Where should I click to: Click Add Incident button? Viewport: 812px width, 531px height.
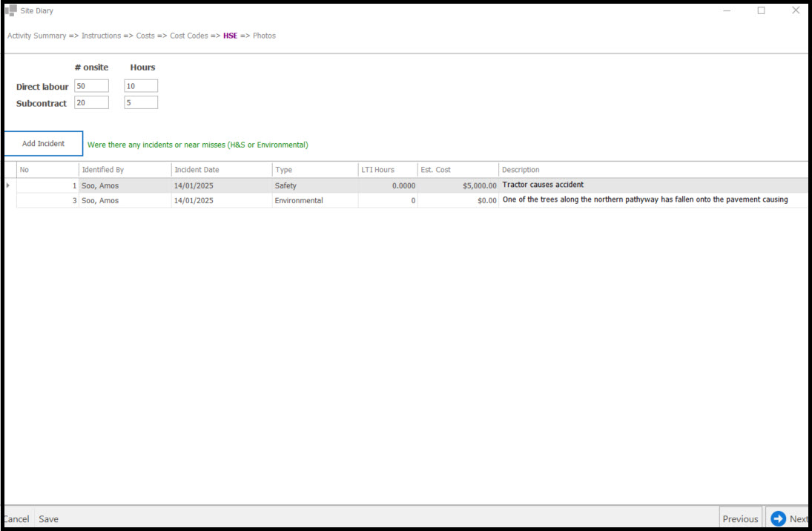tap(43, 144)
